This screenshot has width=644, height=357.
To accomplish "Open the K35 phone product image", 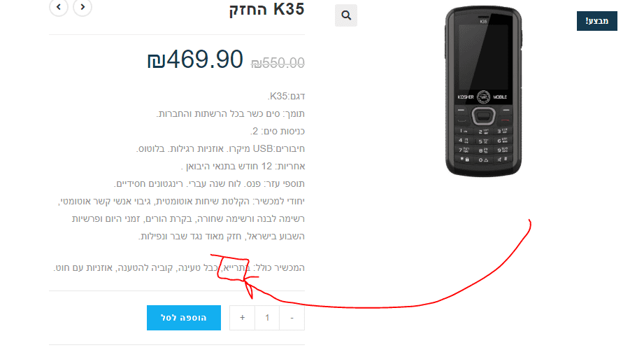I will pyautogui.click(x=483, y=91).
